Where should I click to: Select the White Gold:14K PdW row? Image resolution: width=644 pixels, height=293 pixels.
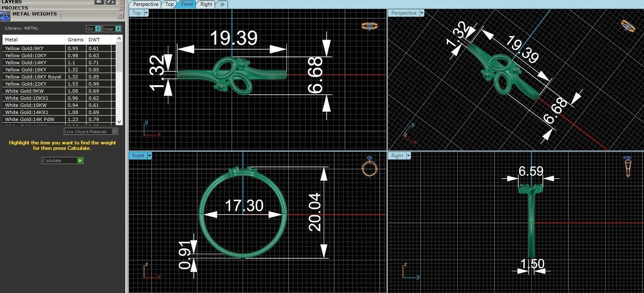point(59,119)
